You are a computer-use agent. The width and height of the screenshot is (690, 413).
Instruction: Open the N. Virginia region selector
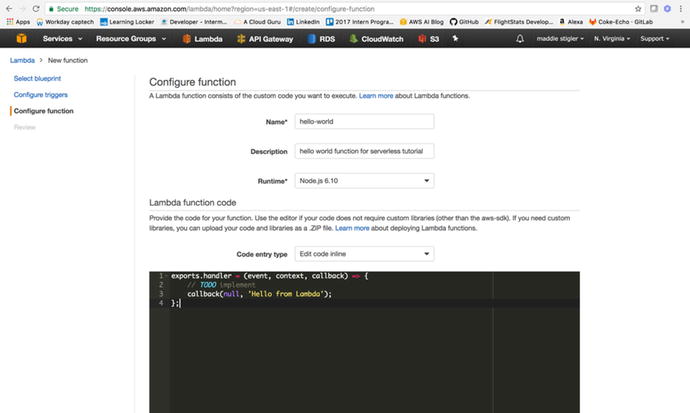(x=612, y=39)
